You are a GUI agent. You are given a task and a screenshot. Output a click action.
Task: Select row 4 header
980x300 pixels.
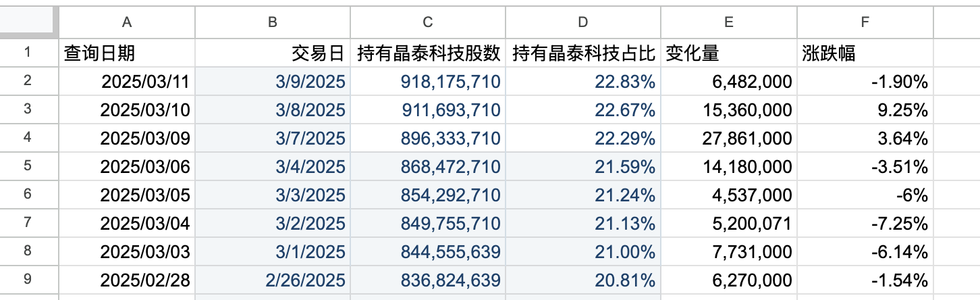tap(30, 138)
